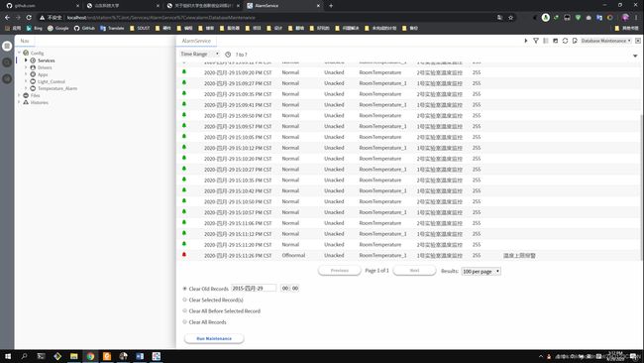Expand the Drivers tree node

26,67
